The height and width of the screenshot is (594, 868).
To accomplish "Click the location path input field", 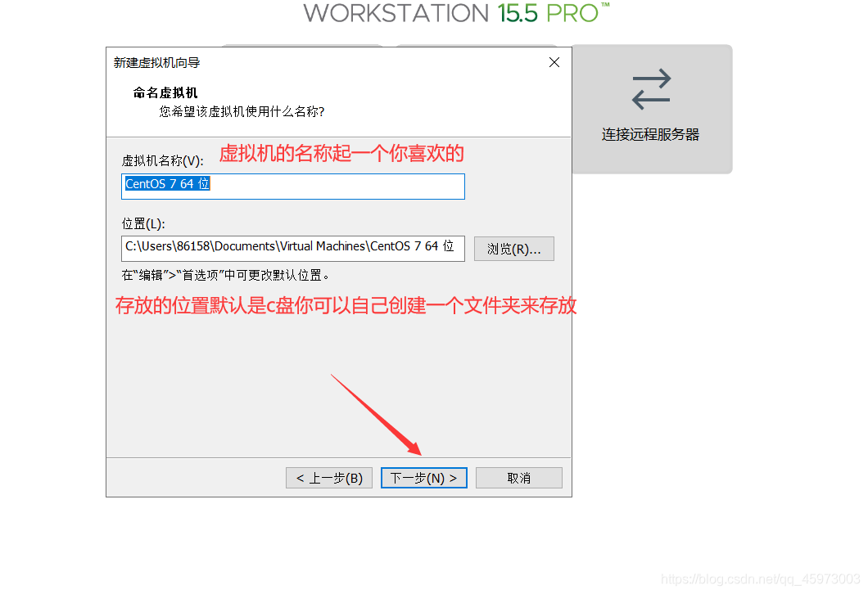I will tap(293, 249).
